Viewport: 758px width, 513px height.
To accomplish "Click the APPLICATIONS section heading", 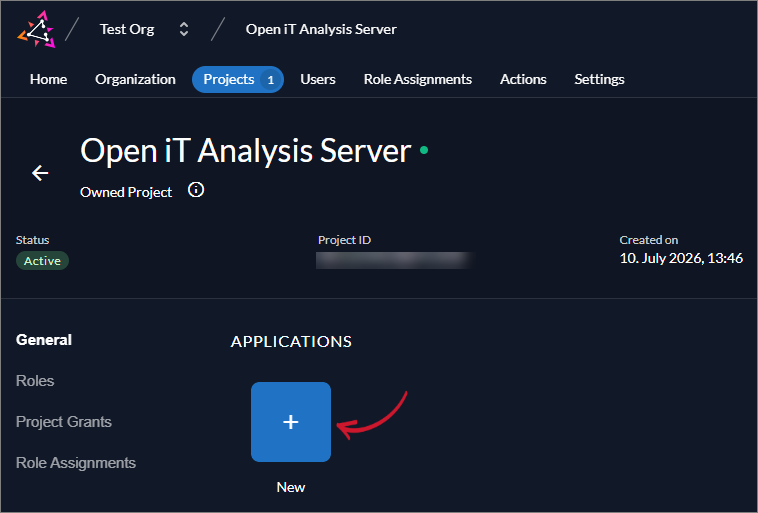I will tap(291, 342).
